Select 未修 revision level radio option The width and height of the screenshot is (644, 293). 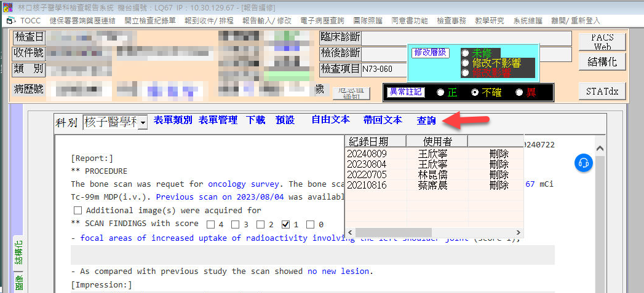[x=465, y=53]
